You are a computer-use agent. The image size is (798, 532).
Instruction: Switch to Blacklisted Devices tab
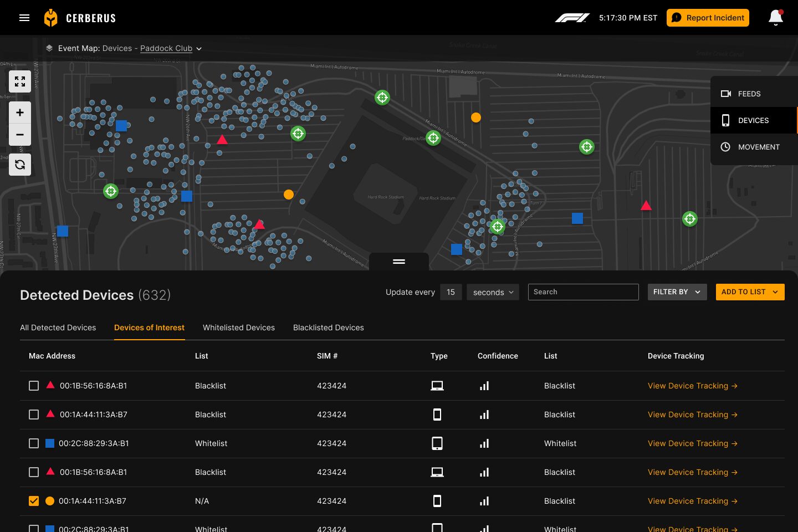pyautogui.click(x=329, y=328)
